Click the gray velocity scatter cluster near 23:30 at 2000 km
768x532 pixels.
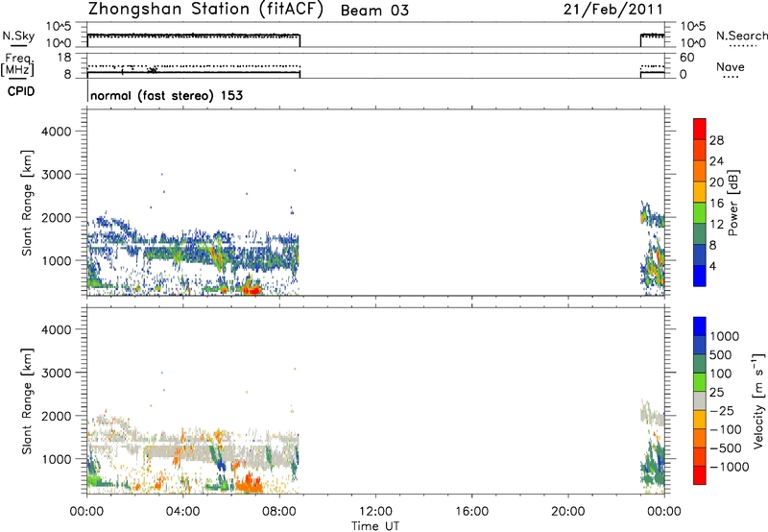(652, 416)
